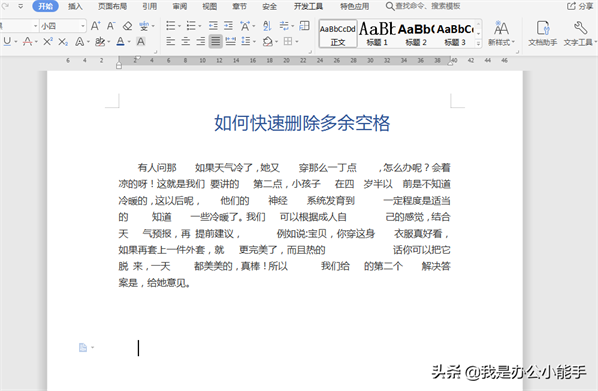Click the increase indent icon
The width and height of the screenshot is (598, 391).
228,26
